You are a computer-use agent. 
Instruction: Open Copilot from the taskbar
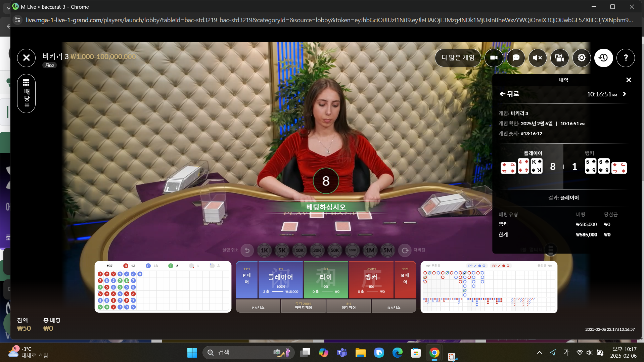point(324,353)
